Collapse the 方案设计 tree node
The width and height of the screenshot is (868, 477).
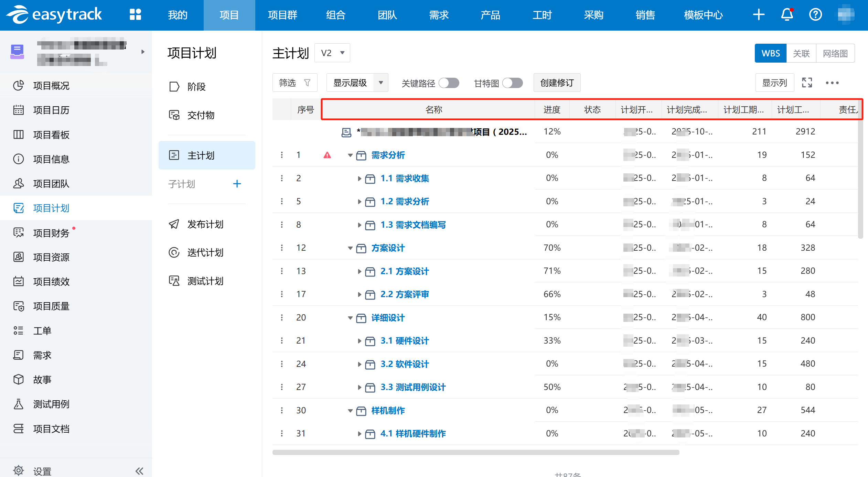(x=350, y=248)
